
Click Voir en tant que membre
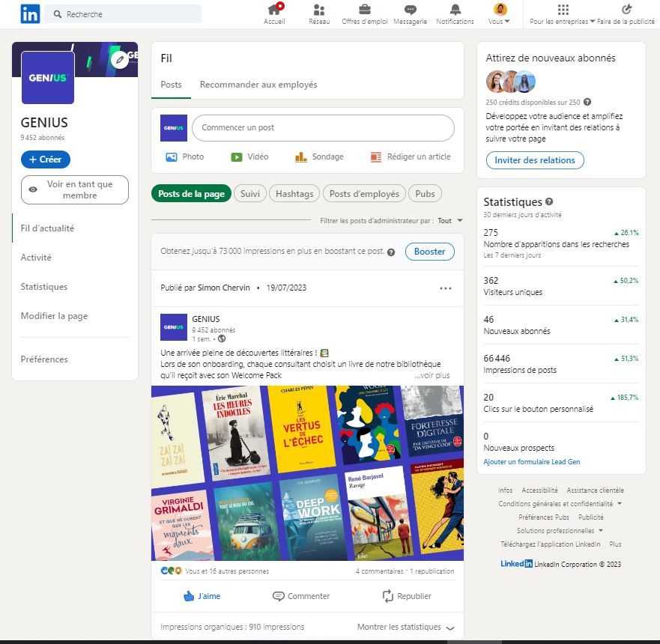pos(75,189)
